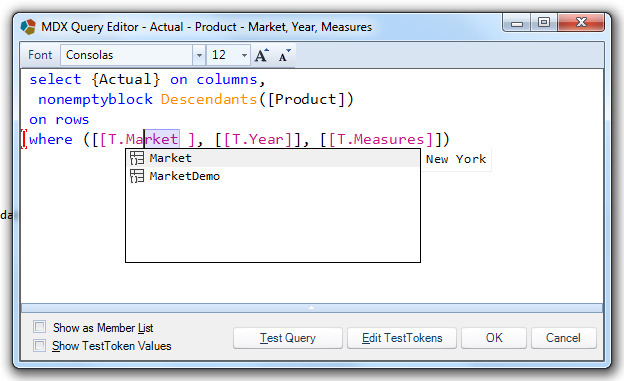This screenshot has width=624, height=381.
Task: Click the Descendants function in the query
Action: pyautogui.click(x=209, y=99)
